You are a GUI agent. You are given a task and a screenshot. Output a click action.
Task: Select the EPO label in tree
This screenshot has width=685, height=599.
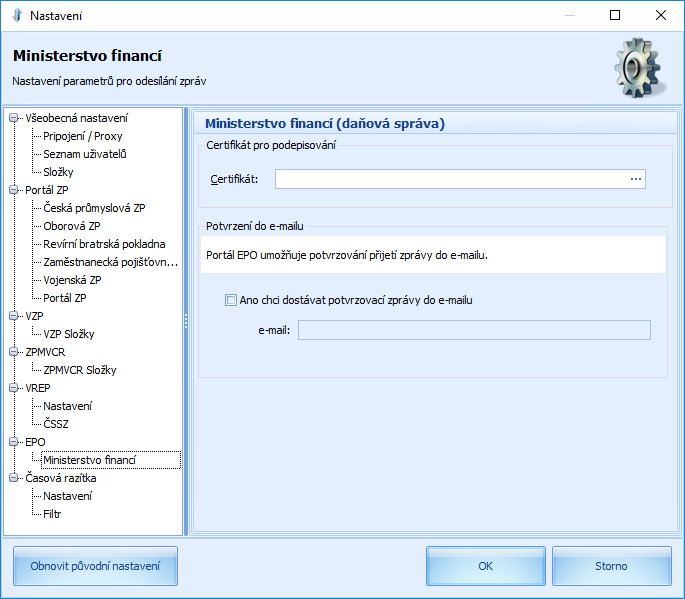(x=35, y=442)
